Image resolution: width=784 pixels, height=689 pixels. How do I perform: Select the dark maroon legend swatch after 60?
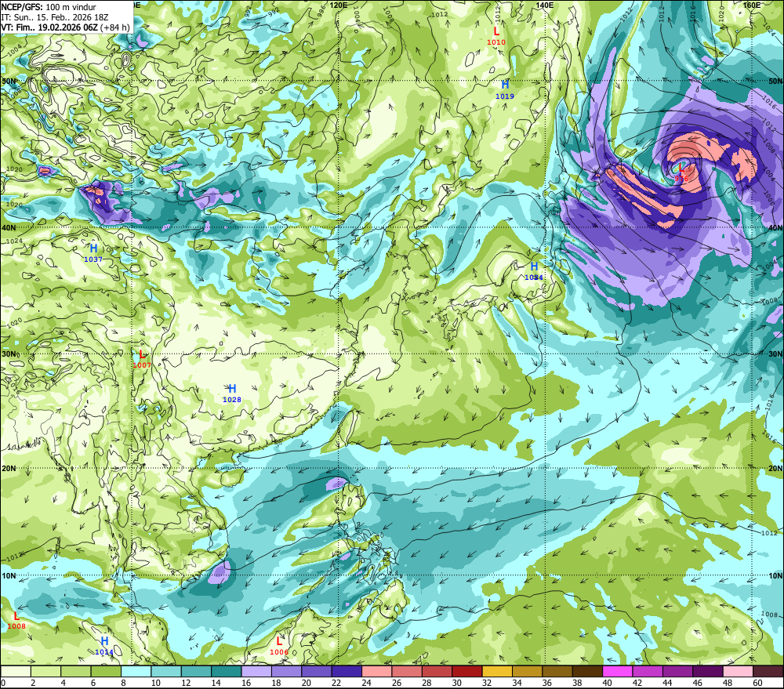point(768,671)
